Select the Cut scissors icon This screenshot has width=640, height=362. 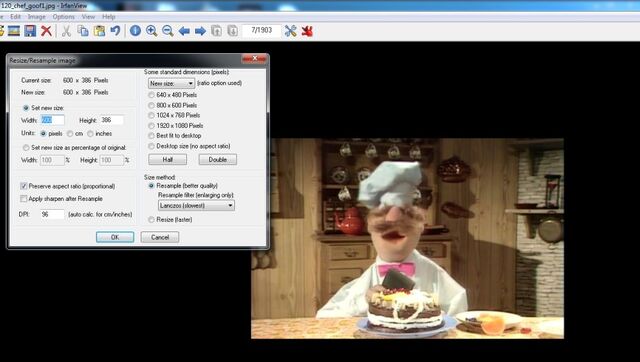tap(66, 31)
